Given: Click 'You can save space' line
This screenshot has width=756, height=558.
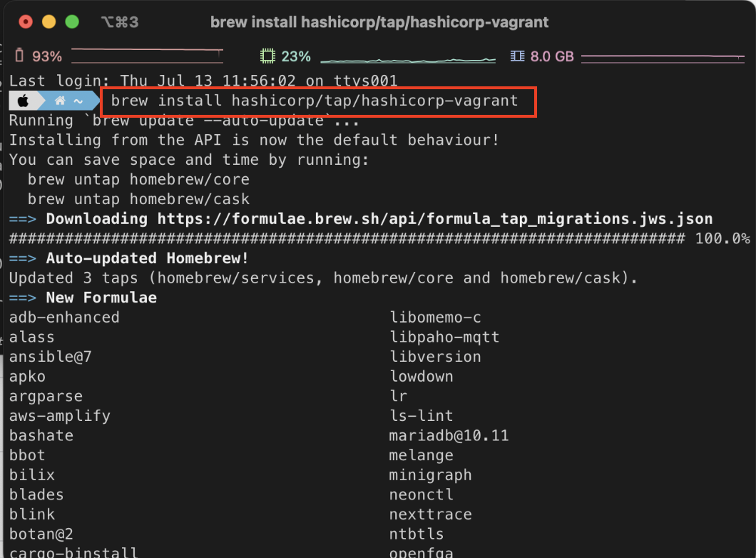Looking at the screenshot, I should [189, 160].
